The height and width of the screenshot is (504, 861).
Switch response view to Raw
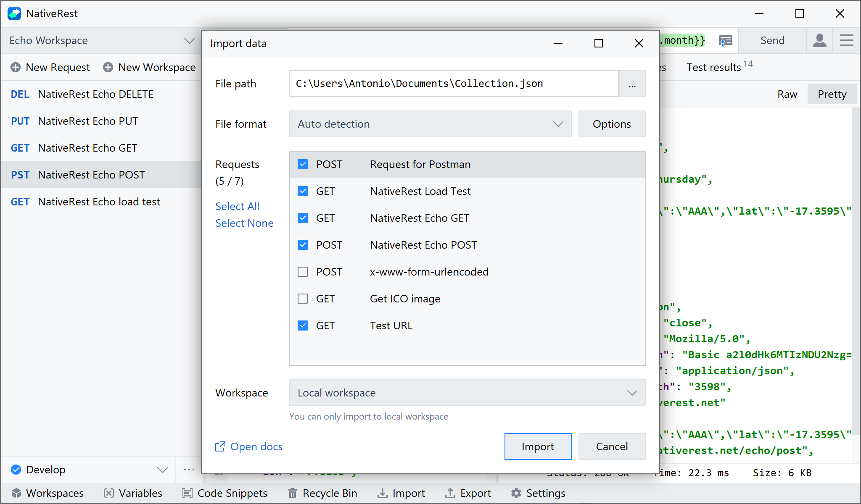point(787,94)
